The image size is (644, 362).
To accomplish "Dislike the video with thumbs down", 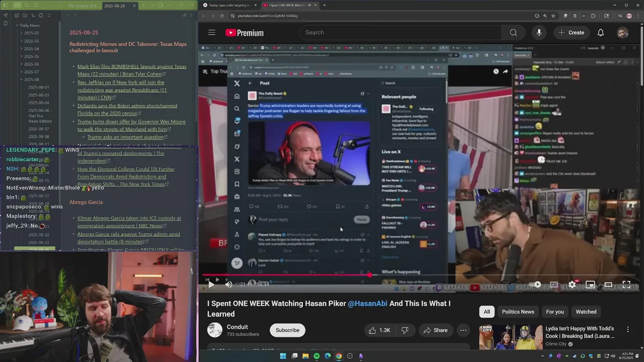I will 405,330.
